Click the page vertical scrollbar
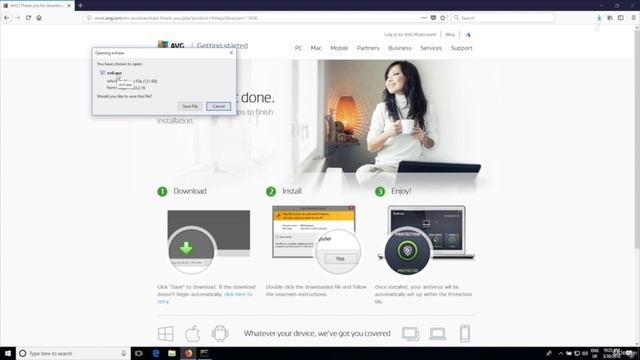 [x=636, y=139]
